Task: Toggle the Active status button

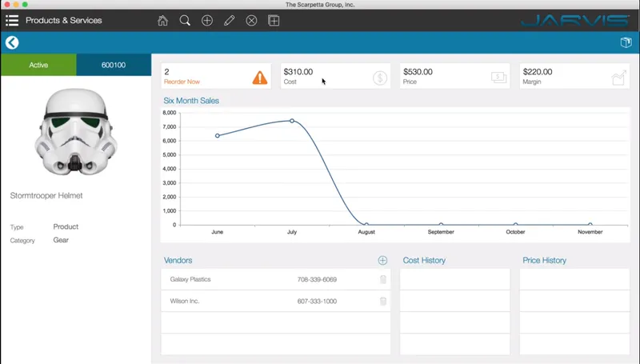Action: pyautogui.click(x=38, y=65)
